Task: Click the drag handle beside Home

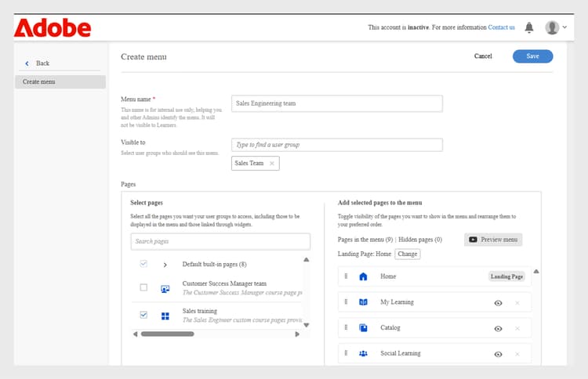Action: tap(346, 276)
